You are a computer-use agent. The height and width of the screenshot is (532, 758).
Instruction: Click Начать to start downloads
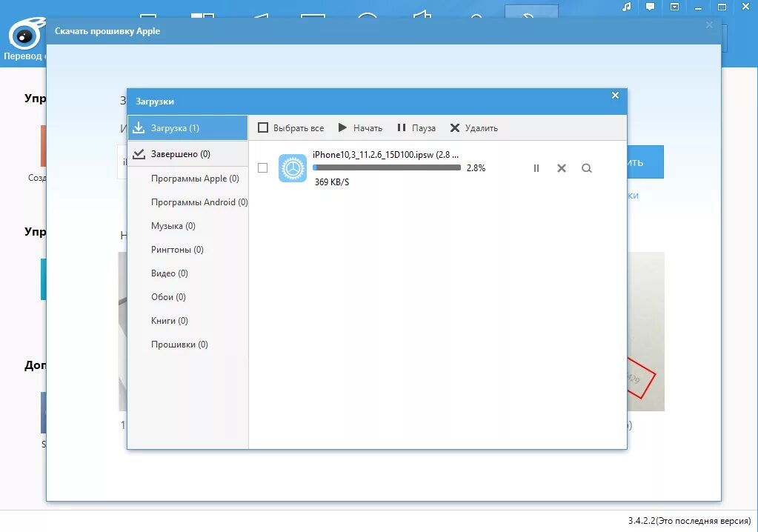[360, 128]
